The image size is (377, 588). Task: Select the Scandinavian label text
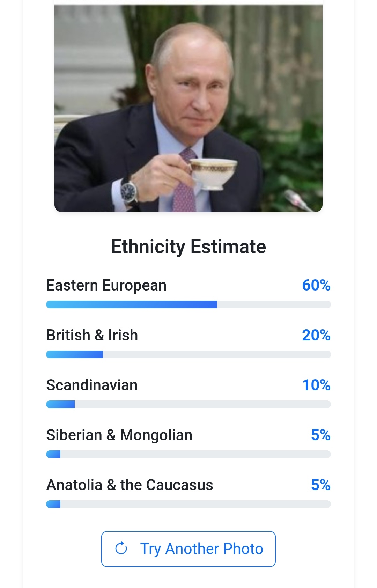click(92, 385)
